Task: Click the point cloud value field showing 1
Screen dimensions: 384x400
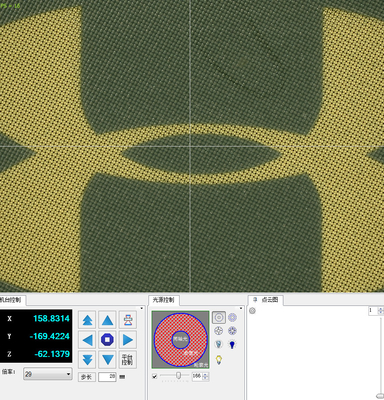Action: [372, 311]
